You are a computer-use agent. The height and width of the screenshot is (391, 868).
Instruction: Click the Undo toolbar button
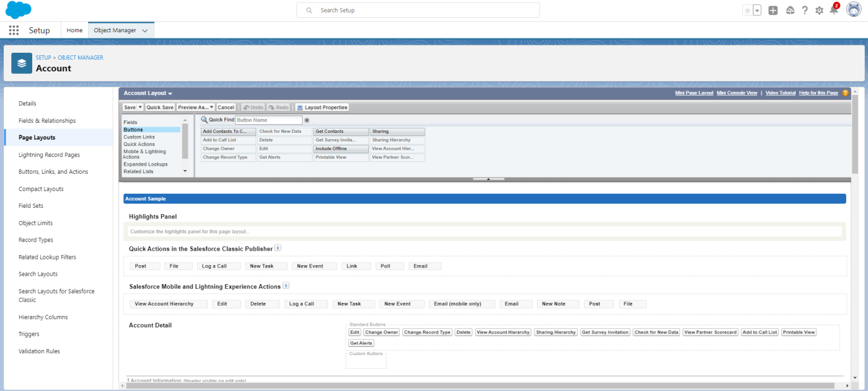pyautogui.click(x=253, y=107)
